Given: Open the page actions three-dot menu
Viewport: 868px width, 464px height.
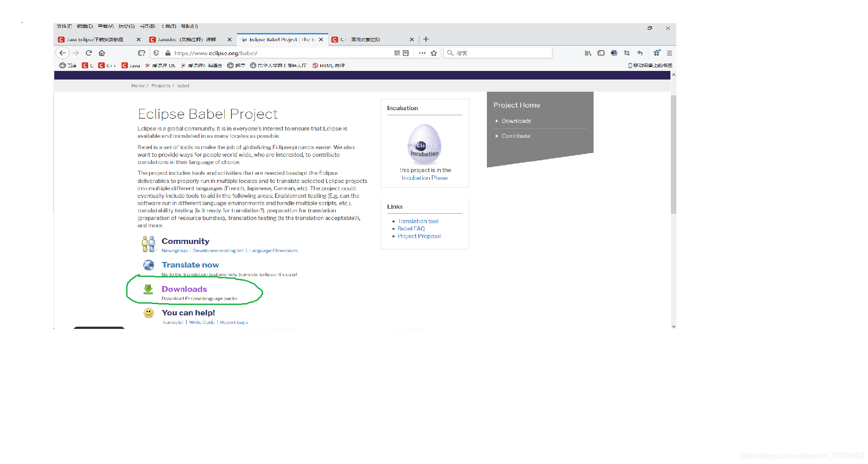Looking at the screenshot, I should (x=422, y=53).
